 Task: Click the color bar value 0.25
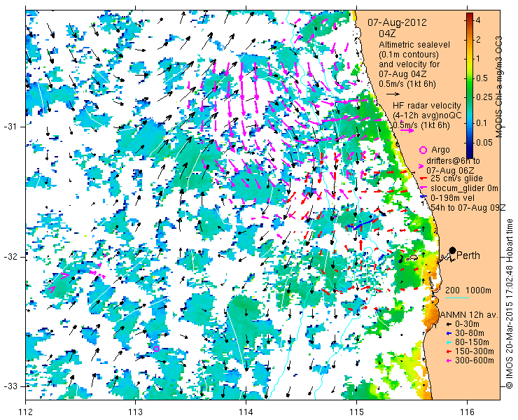pos(484,97)
